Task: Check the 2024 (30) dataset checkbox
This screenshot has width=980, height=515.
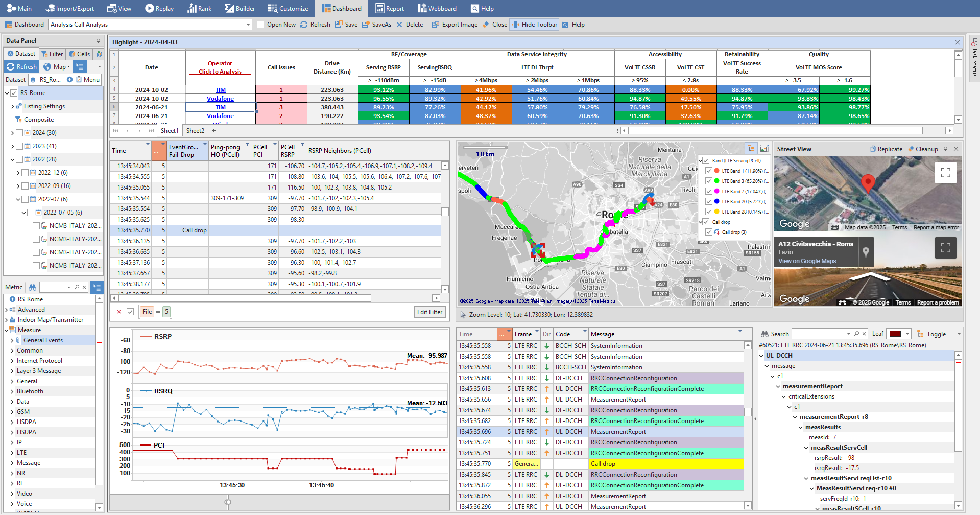Action: tap(19, 133)
